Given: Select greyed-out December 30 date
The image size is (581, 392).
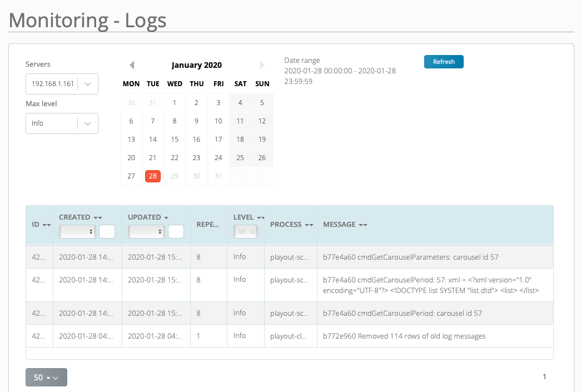Looking at the screenshot, I should [x=131, y=103].
